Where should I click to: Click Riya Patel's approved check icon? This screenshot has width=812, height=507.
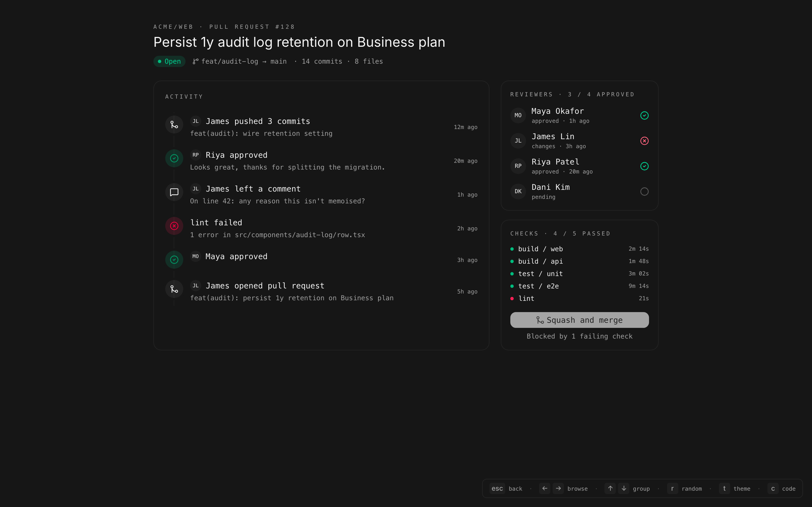pos(644,166)
